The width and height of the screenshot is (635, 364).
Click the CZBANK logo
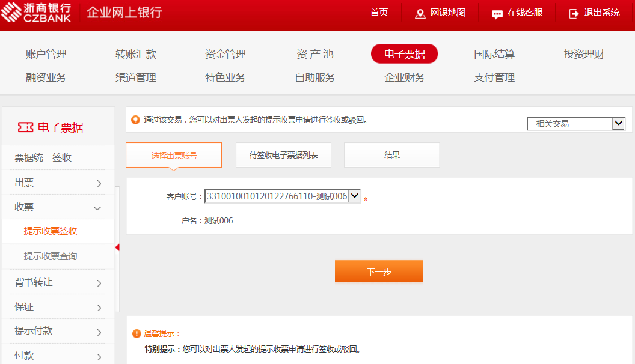[36, 13]
